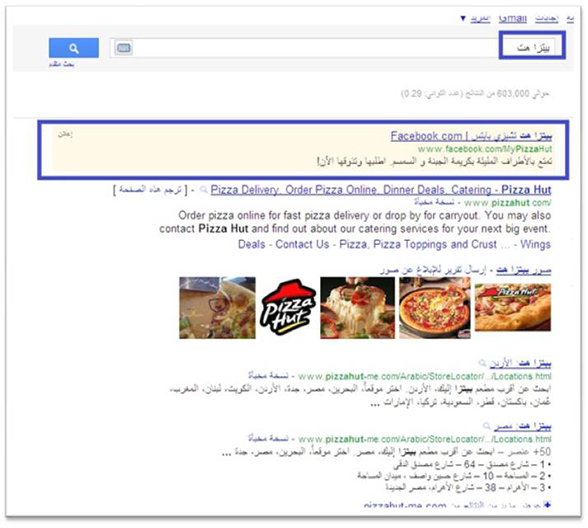Expand more results plus icon at bottom

[547, 505]
